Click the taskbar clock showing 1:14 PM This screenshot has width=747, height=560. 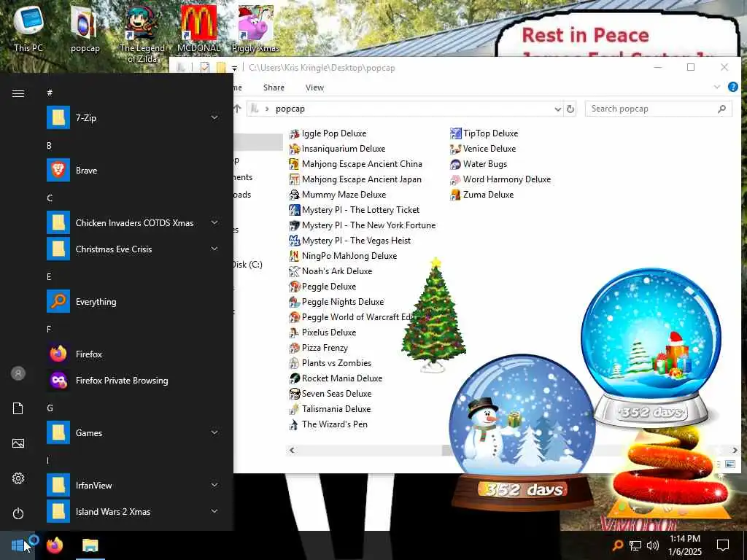(x=685, y=545)
